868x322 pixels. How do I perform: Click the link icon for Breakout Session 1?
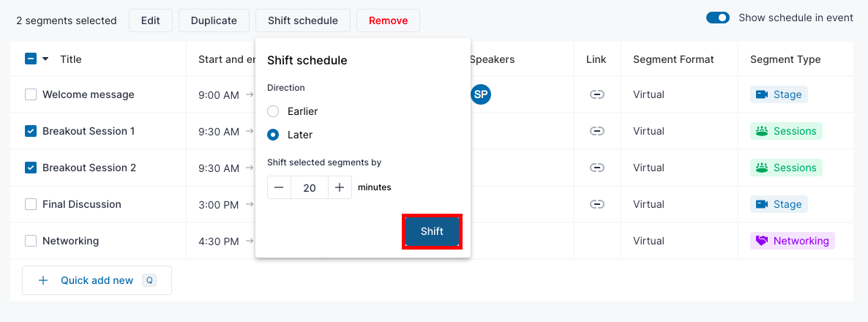coord(596,131)
